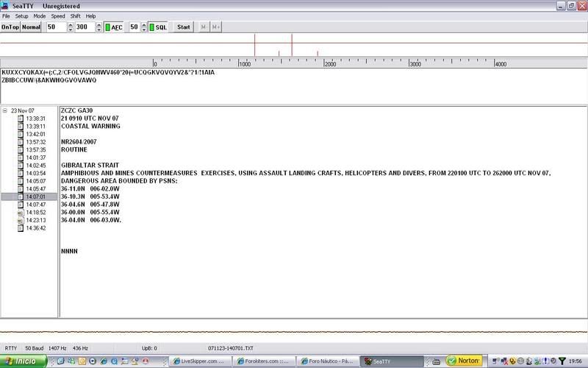Collapse the 23 Nov 07 tree node
Viewport: 588px width, 368px height.
tap(5, 111)
